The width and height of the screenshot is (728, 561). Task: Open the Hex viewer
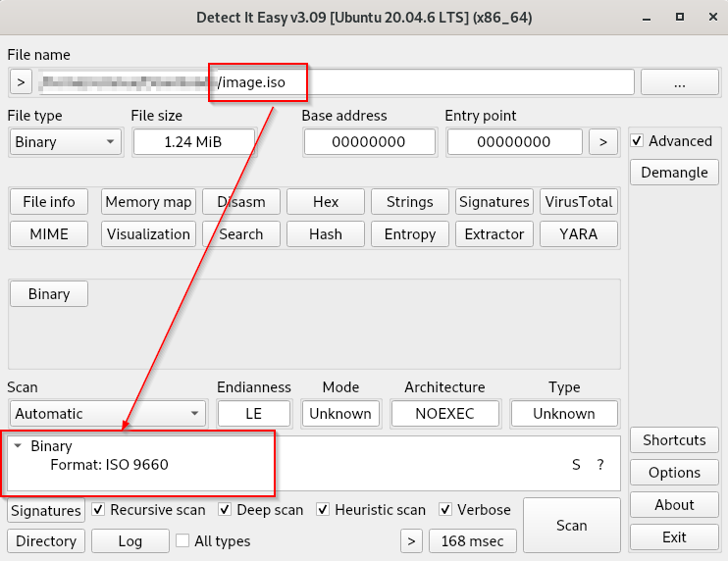click(325, 202)
